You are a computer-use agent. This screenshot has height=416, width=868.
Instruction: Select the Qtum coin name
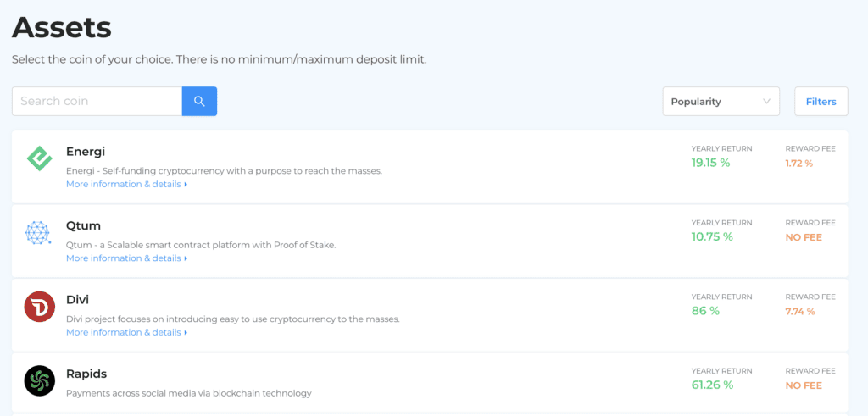point(83,225)
